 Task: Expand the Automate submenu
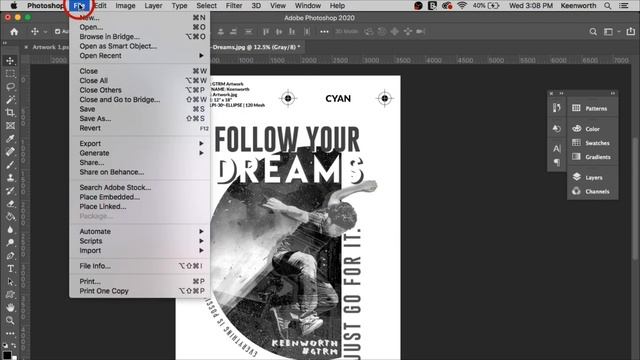pyautogui.click(x=140, y=231)
